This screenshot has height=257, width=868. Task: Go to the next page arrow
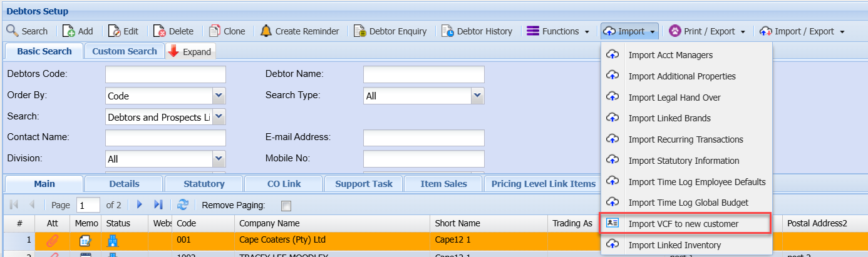[140, 204]
